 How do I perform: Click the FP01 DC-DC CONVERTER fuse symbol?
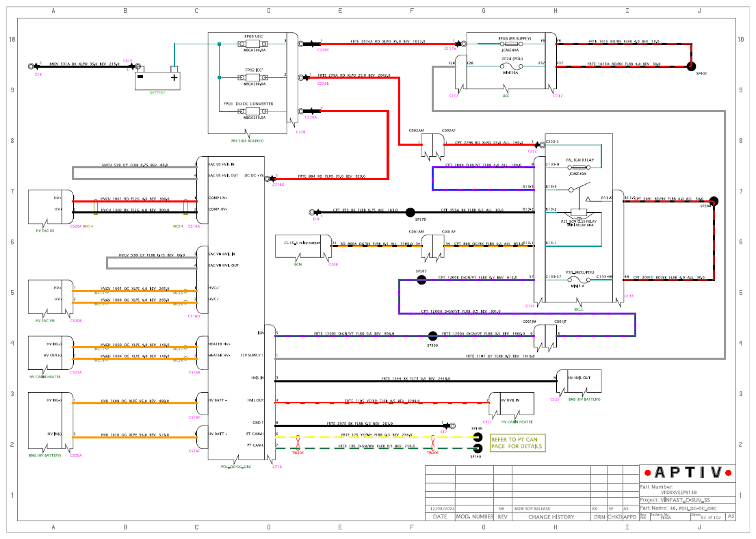coord(253,111)
